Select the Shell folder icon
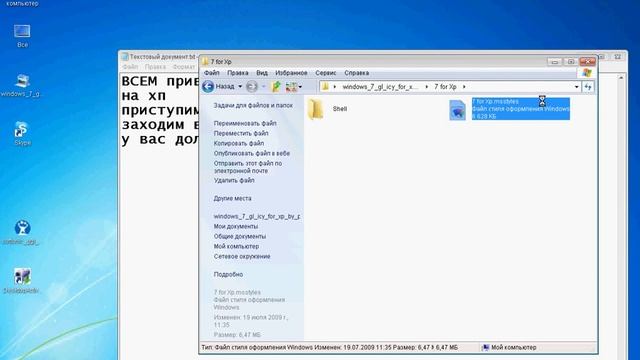Image resolution: width=640 pixels, height=360 pixels. tap(316, 109)
